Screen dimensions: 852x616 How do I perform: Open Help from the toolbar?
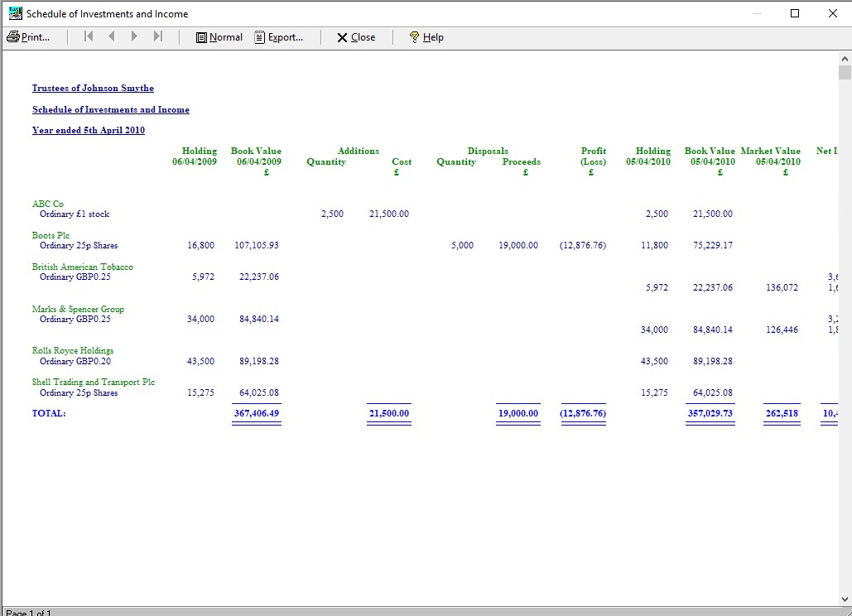click(x=426, y=37)
